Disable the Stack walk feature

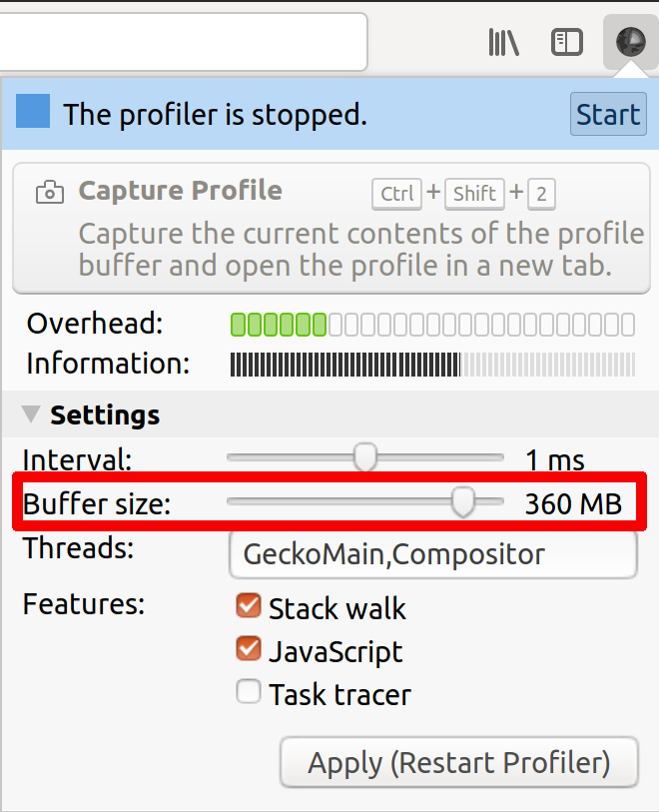[248, 605]
